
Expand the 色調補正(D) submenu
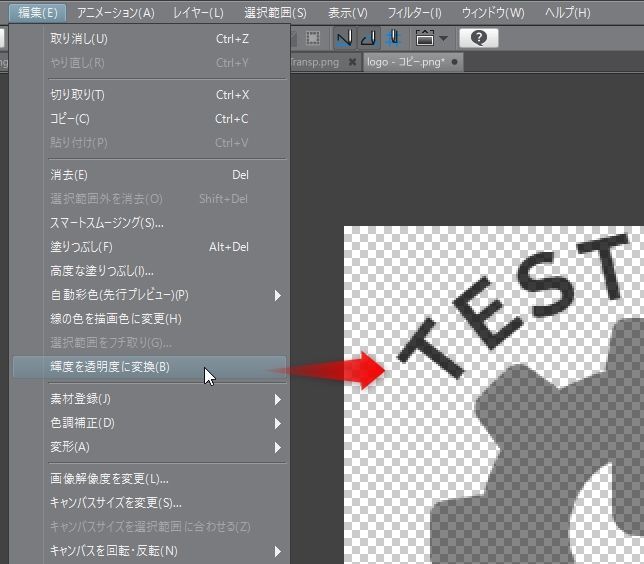click(150, 423)
